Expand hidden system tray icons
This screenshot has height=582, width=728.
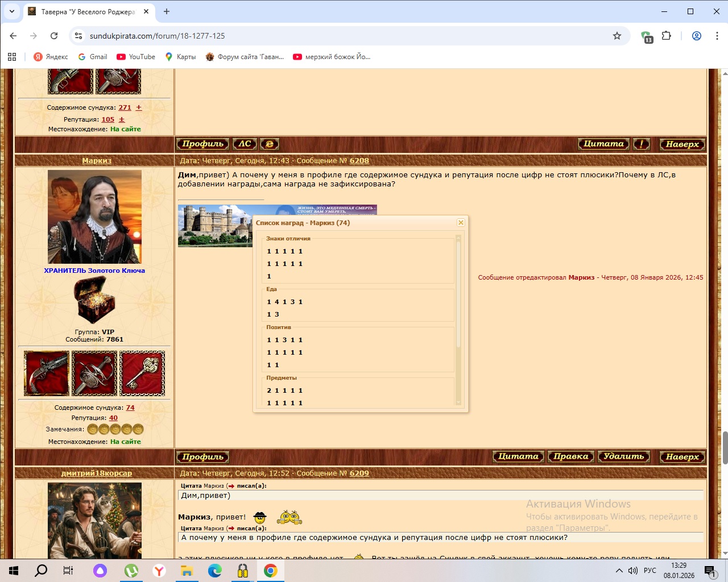coord(619,571)
